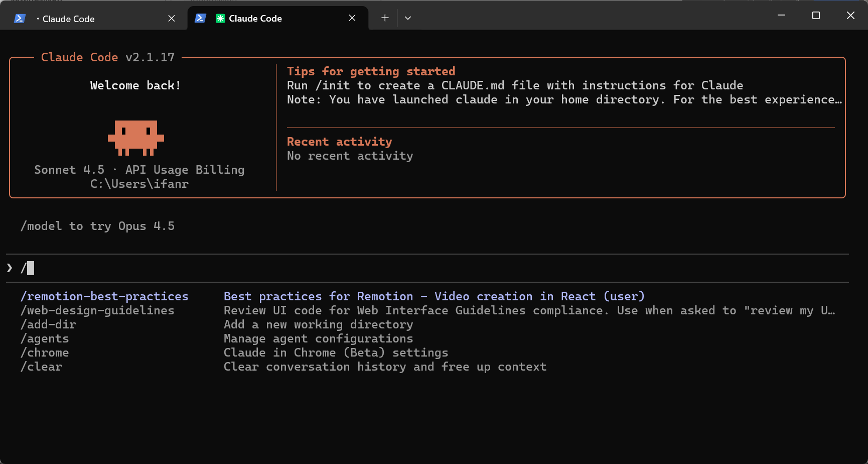
Task: Click the PowerShell icon on active tab
Action: point(200,18)
